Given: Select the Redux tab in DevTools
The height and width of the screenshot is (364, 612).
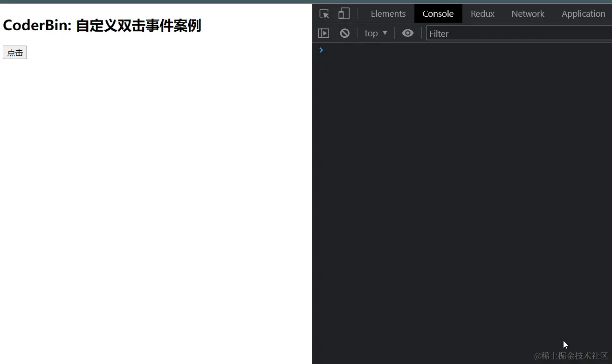Looking at the screenshot, I should pos(482,13).
